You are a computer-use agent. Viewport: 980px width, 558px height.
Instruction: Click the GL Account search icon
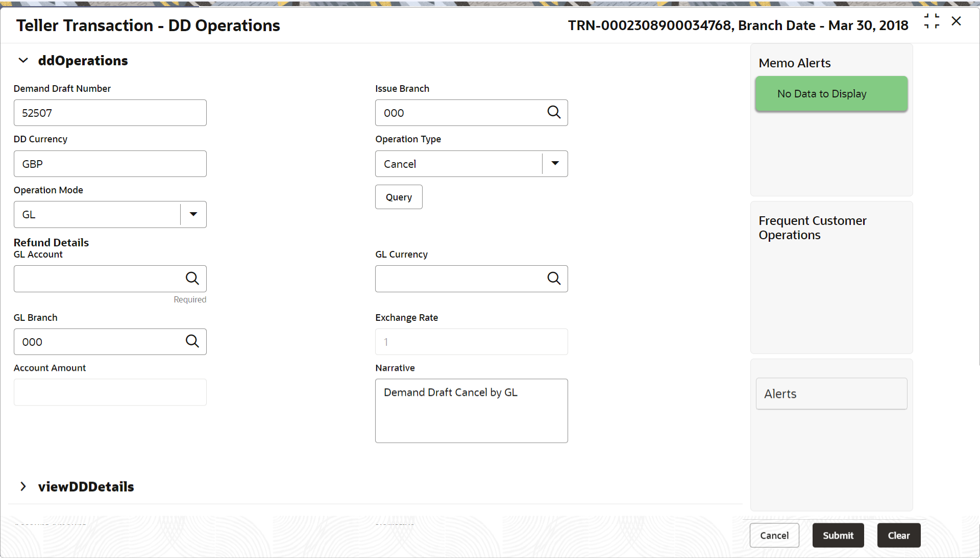193,278
